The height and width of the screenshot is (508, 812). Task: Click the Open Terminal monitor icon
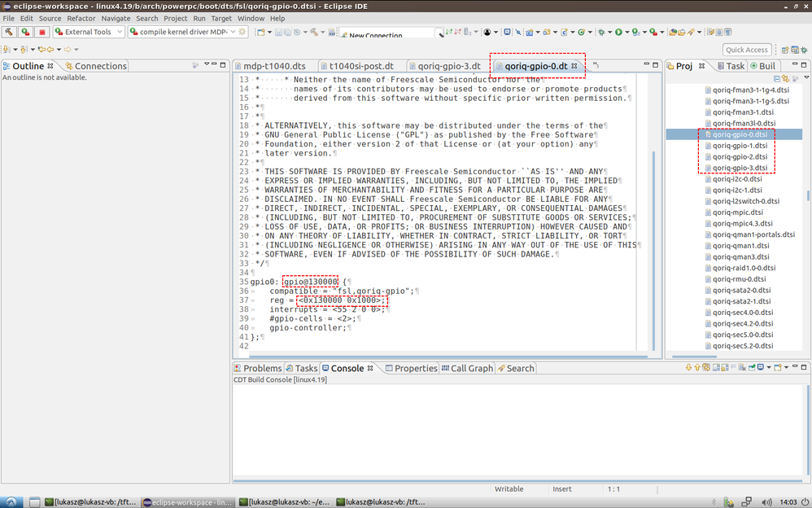[x=508, y=32]
